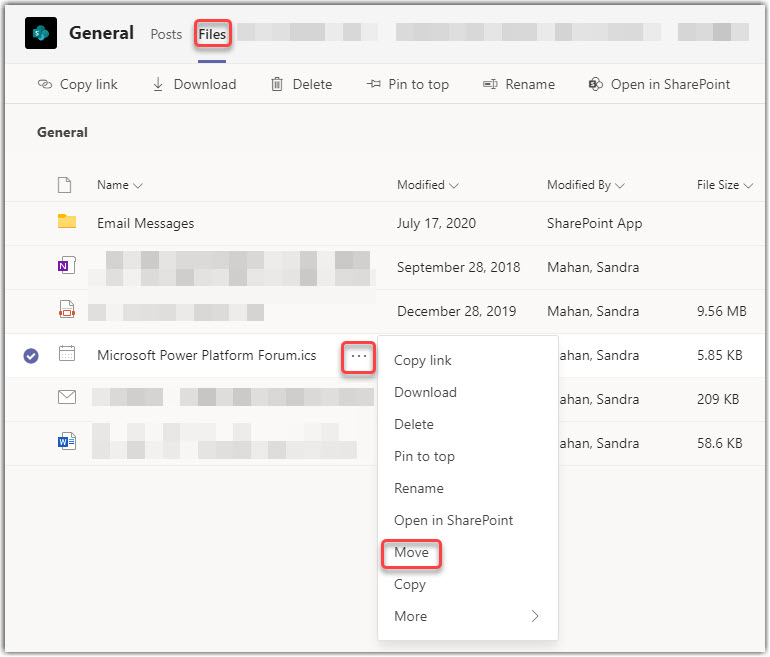The image size is (770, 657).
Task: Expand the More submenu in context menu
Action: click(466, 616)
